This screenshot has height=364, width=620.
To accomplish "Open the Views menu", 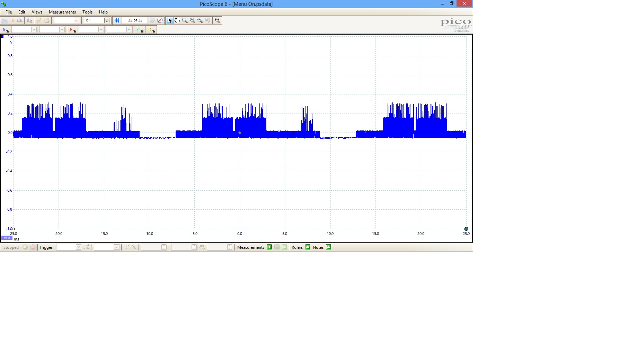I will [x=37, y=12].
